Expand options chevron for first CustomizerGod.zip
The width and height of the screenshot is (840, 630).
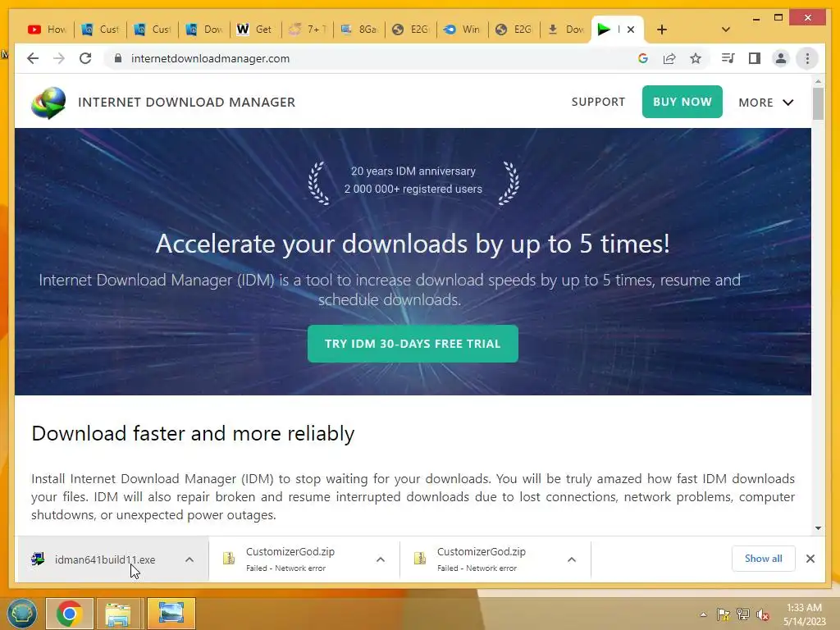381,559
